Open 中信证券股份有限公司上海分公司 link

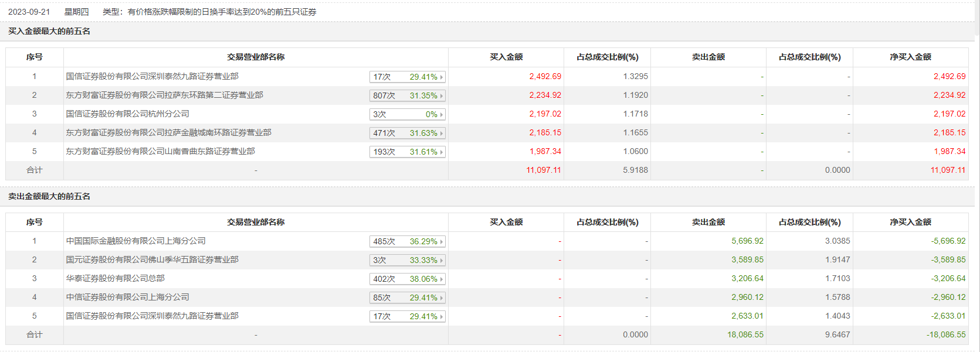(127, 297)
